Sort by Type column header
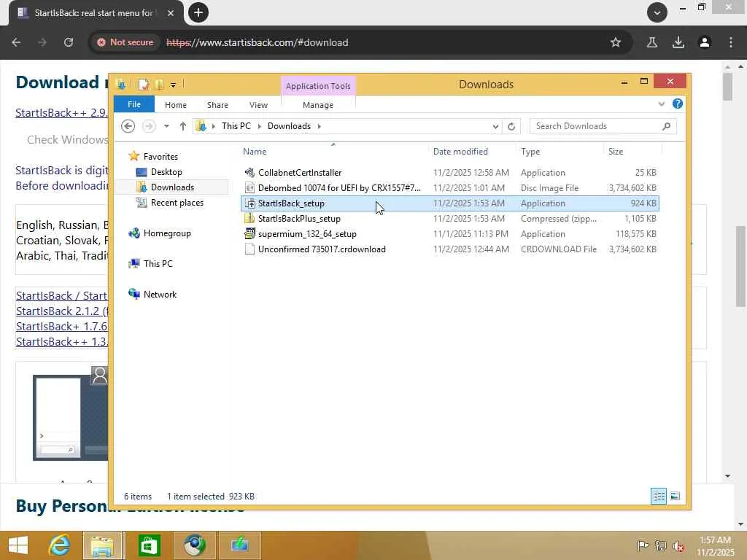 coord(530,152)
